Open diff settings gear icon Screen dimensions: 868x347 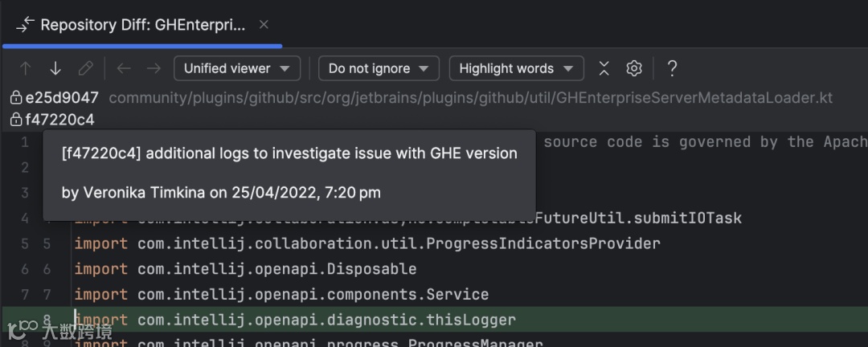click(634, 68)
